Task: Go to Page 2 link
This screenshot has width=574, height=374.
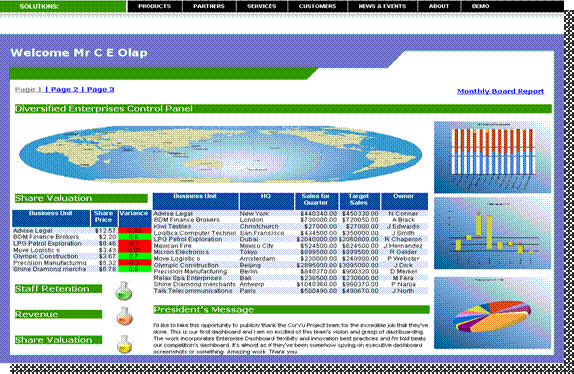Action: click(x=64, y=89)
